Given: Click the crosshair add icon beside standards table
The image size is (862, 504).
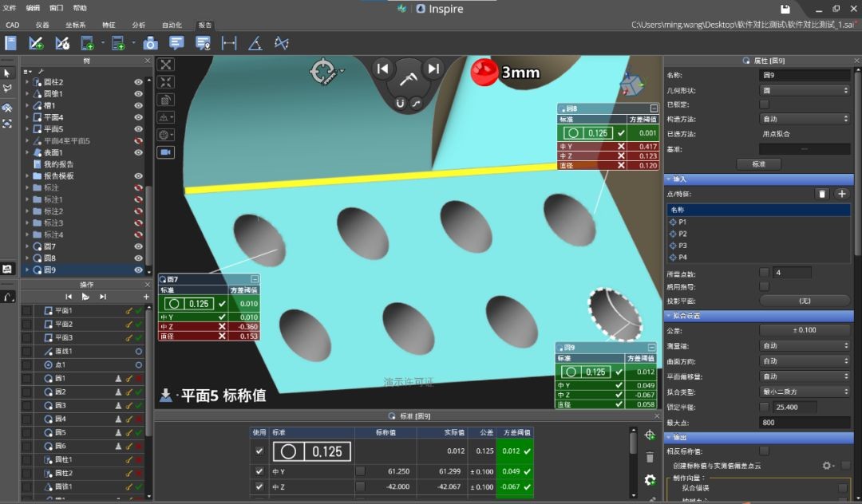Looking at the screenshot, I should (650, 435).
